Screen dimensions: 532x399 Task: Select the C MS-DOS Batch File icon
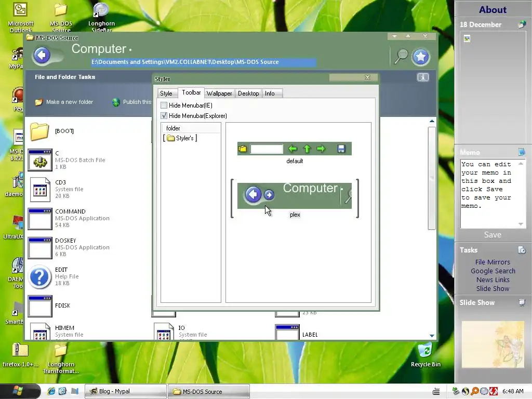40,160
